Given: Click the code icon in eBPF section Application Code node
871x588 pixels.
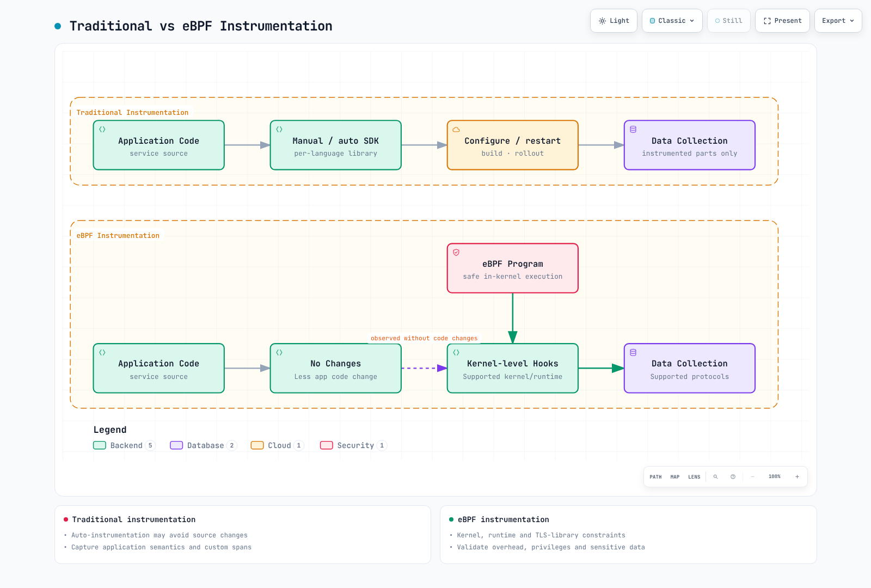Looking at the screenshot, I should coord(102,353).
